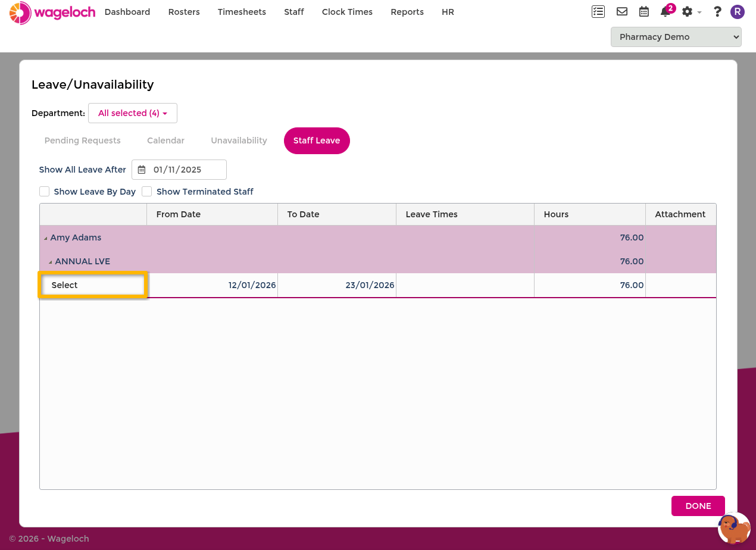Image resolution: width=756 pixels, height=550 pixels.
Task: Open the support chat mascot icon
Action: [734, 529]
